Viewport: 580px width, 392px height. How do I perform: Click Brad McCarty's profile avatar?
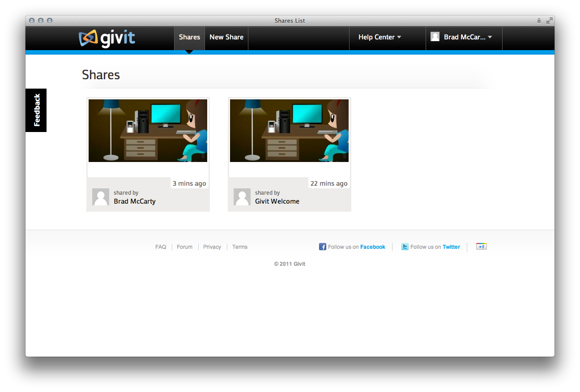tap(101, 197)
